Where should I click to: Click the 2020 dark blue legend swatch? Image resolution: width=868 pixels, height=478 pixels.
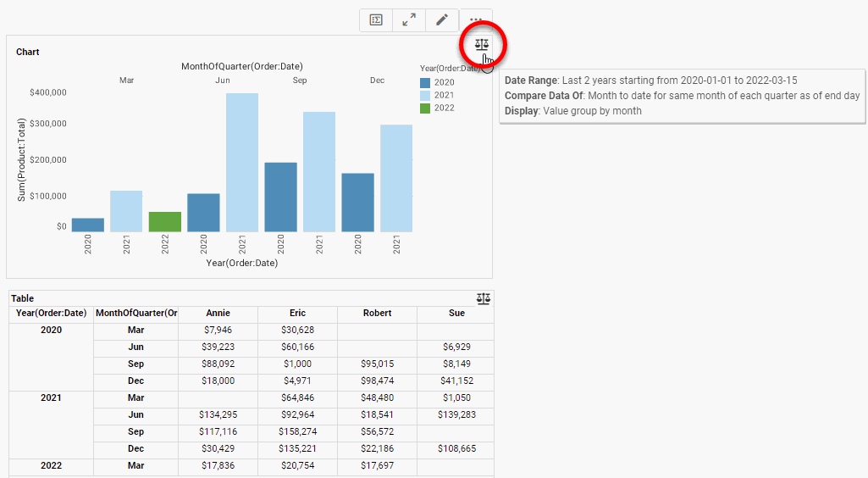pyautogui.click(x=425, y=83)
